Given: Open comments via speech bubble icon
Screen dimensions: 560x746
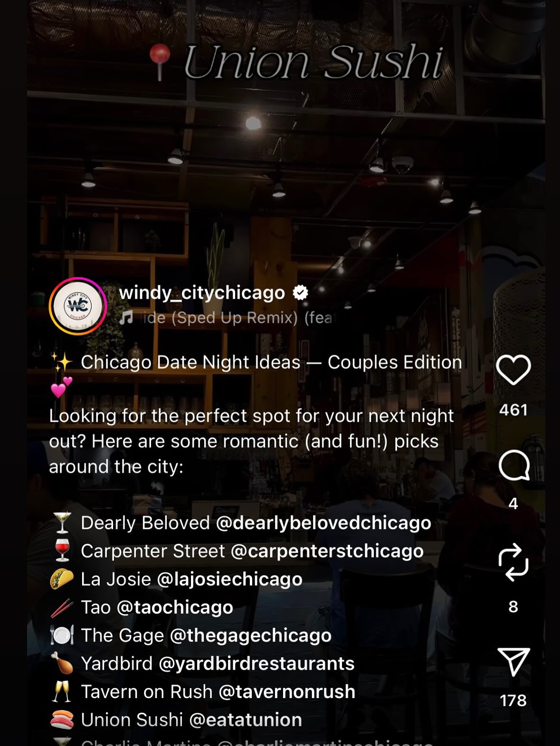Looking at the screenshot, I should (513, 466).
